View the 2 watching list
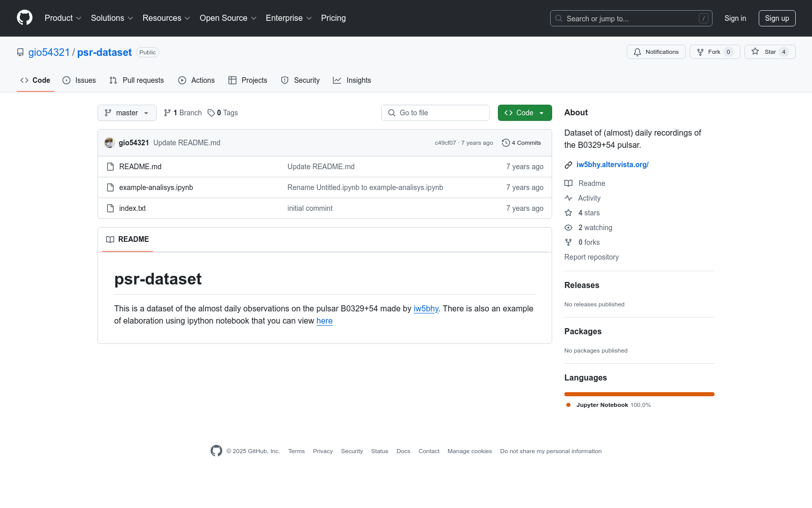 (589, 228)
